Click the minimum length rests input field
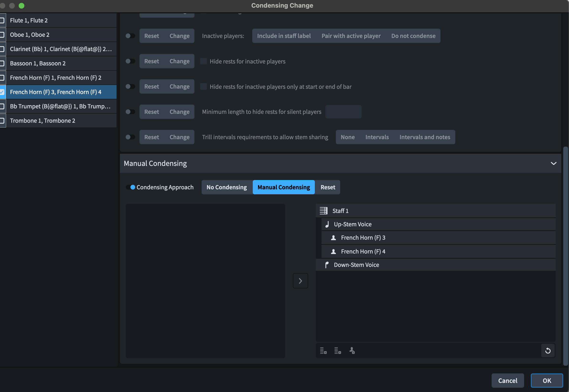The width and height of the screenshot is (569, 392). tap(343, 112)
